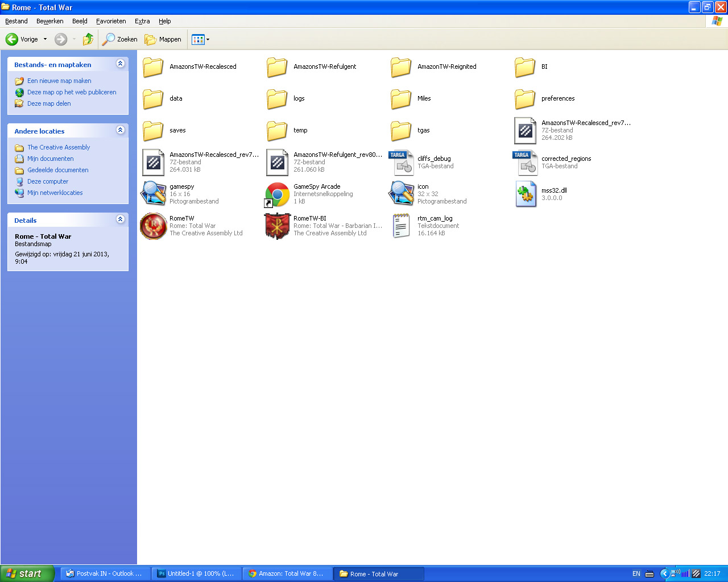Select the rtm_cam_log text document icon
Image resolution: width=728 pixels, height=582 pixels.
(402, 226)
